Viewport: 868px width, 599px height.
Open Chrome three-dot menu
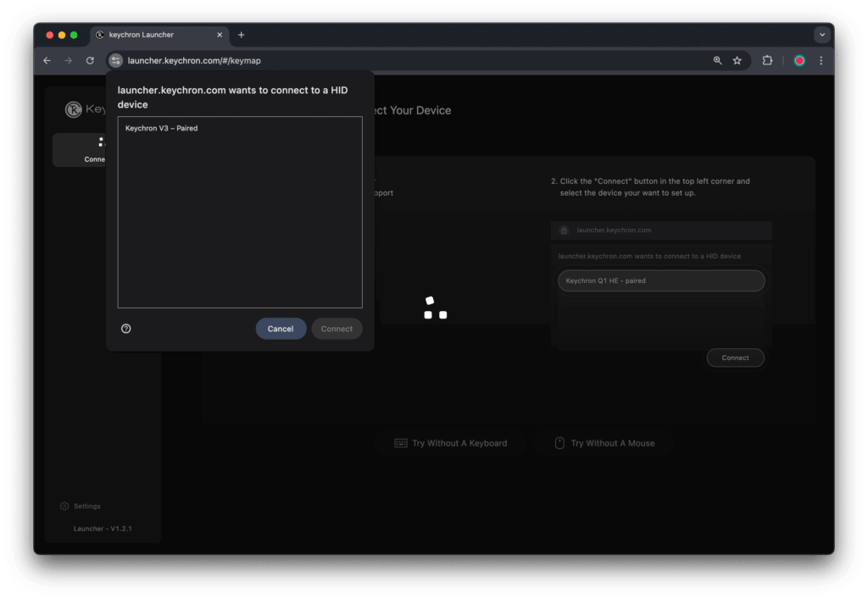coord(821,60)
